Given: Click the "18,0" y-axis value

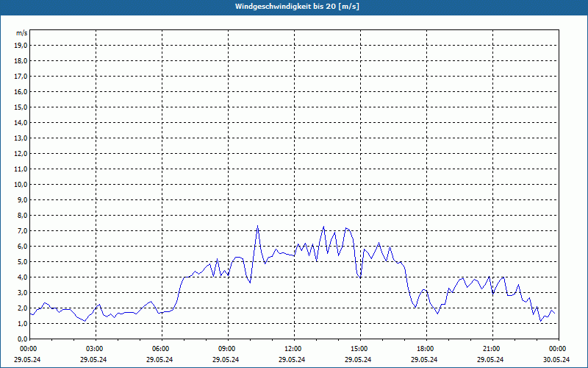Looking at the screenshot, I should [x=21, y=61].
